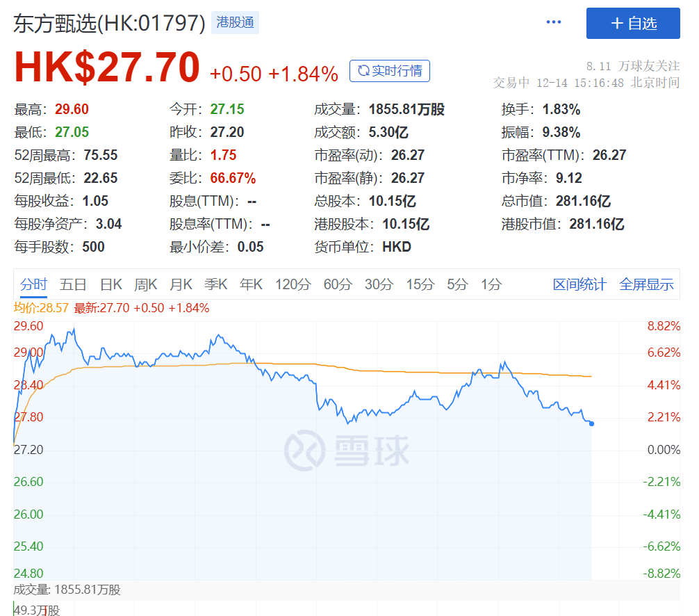Click the 成交额 value 5.30亿
This screenshot has height=616, width=699.
(388, 132)
